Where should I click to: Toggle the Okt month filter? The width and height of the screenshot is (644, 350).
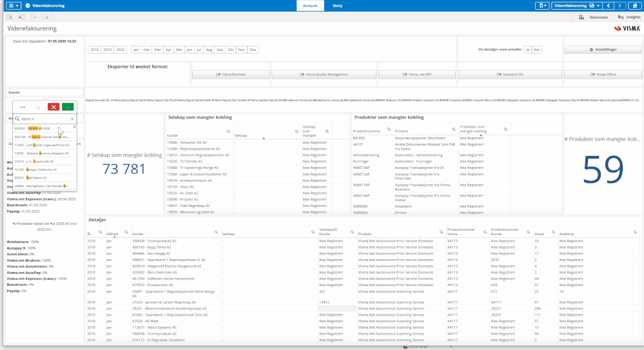tap(231, 50)
